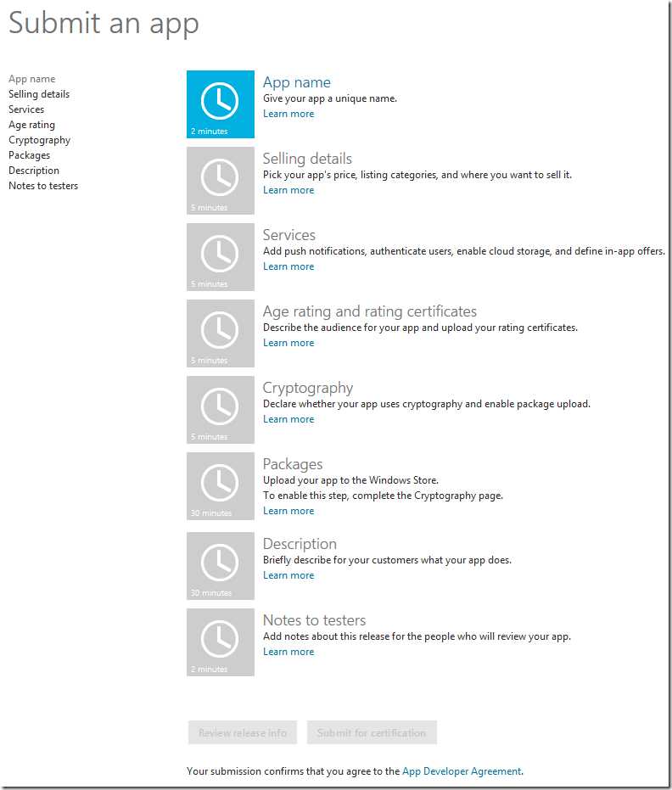672x790 pixels.
Task: Select Services in the left sidebar
Action: [26, 109]
